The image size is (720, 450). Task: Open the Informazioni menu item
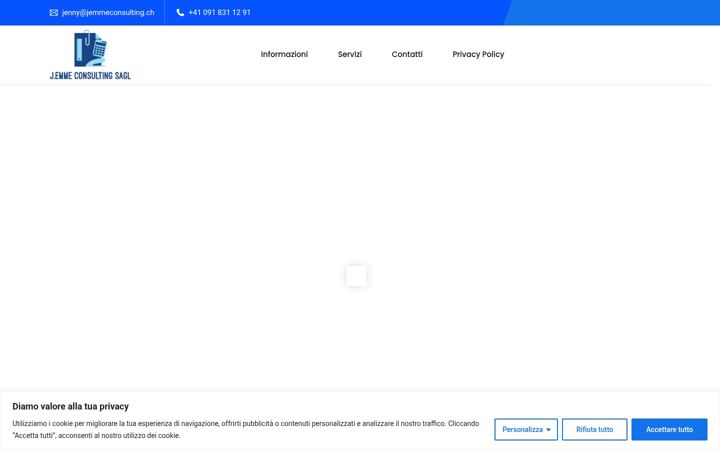[284, 54]
